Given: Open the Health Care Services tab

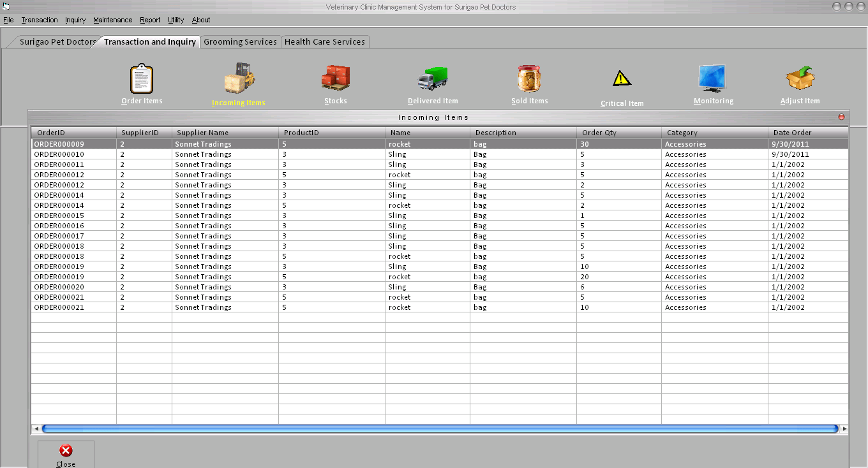Looking at the screenshot, I should [325, 41].
